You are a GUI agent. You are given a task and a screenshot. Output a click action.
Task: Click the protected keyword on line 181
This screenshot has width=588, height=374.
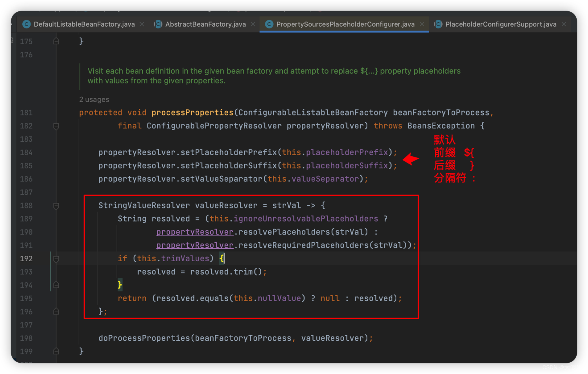(x=101, y=113)
